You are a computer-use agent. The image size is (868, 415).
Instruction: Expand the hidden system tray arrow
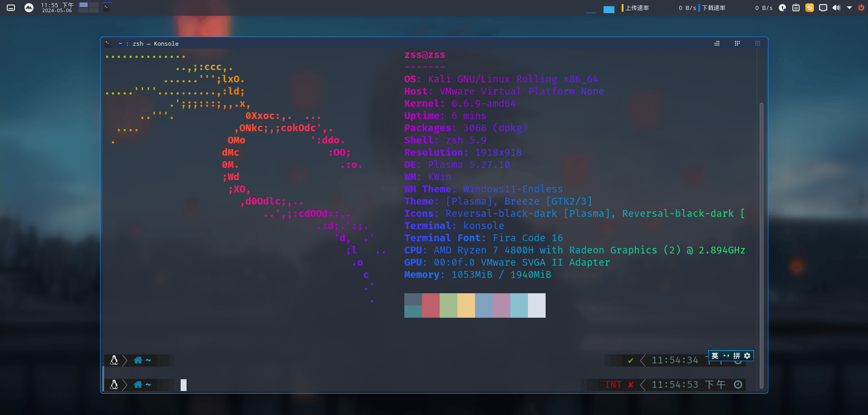tap(849, 8)
